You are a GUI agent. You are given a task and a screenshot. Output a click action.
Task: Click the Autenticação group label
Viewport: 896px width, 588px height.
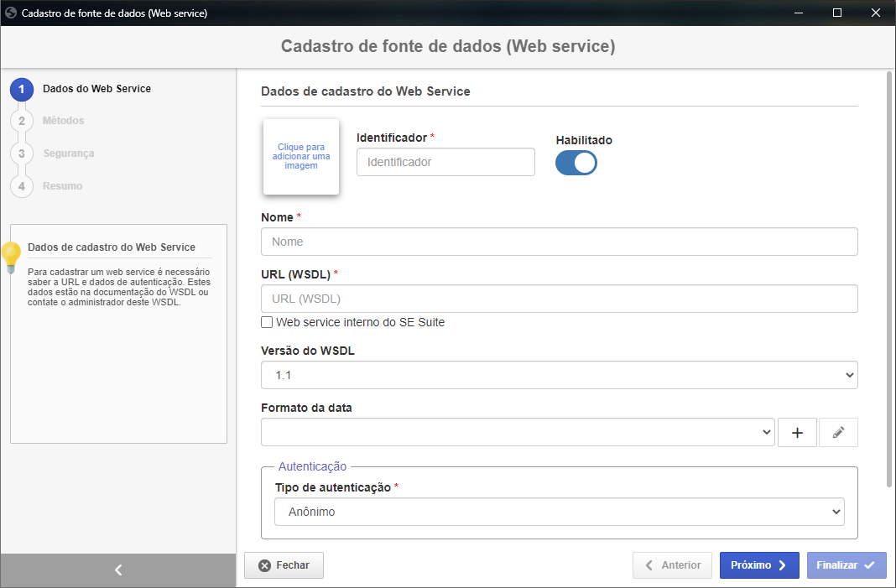point(312,466)
